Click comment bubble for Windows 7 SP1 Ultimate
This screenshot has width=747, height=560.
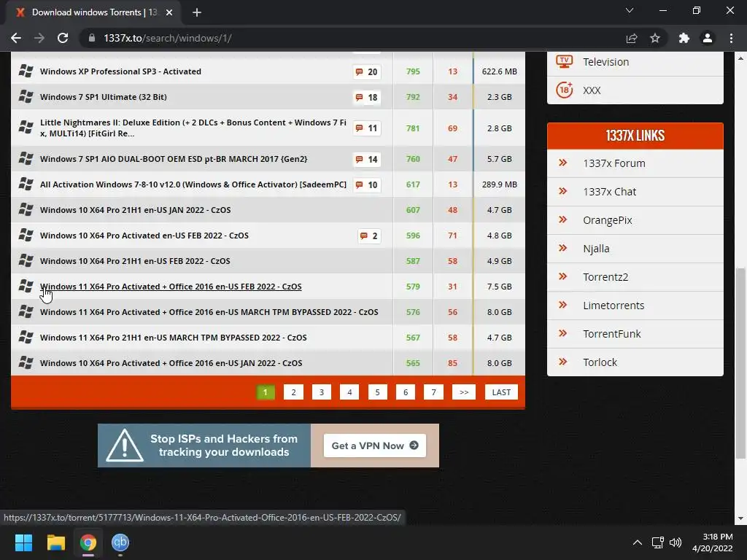366,97
